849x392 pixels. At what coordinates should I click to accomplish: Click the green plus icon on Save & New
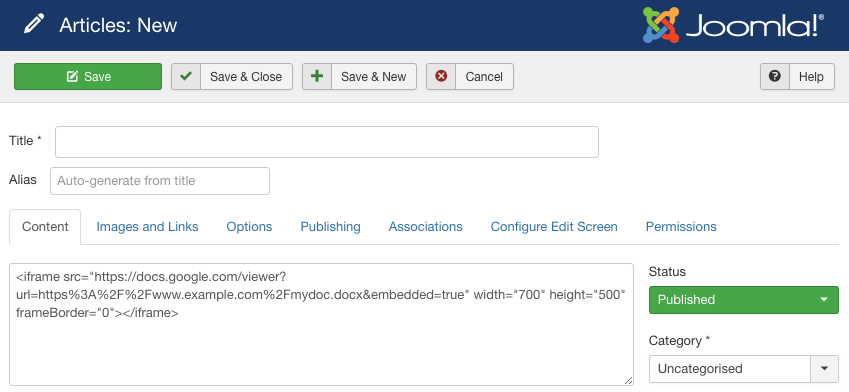[317, 76]
